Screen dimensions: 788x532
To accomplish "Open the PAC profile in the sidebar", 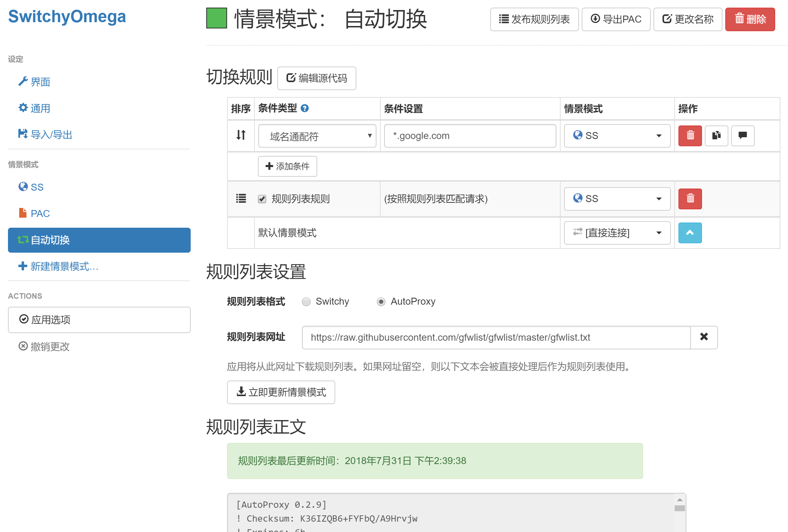I will click(40, 213).
